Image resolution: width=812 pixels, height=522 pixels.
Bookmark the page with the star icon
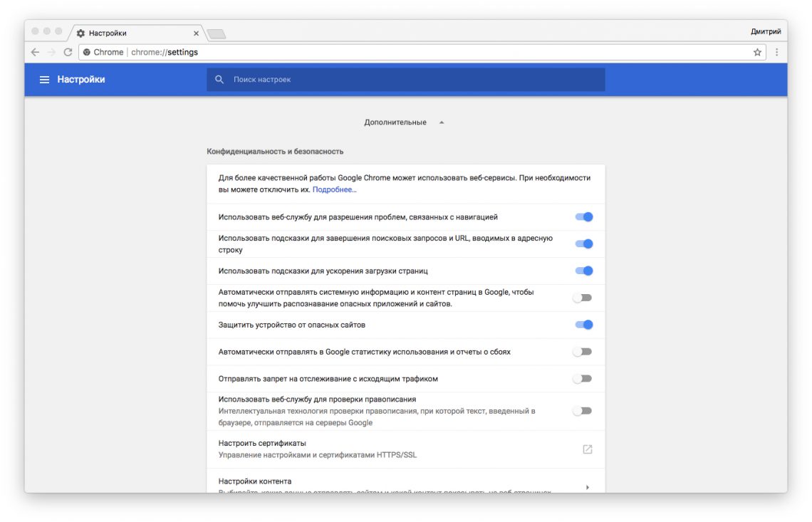757,52
